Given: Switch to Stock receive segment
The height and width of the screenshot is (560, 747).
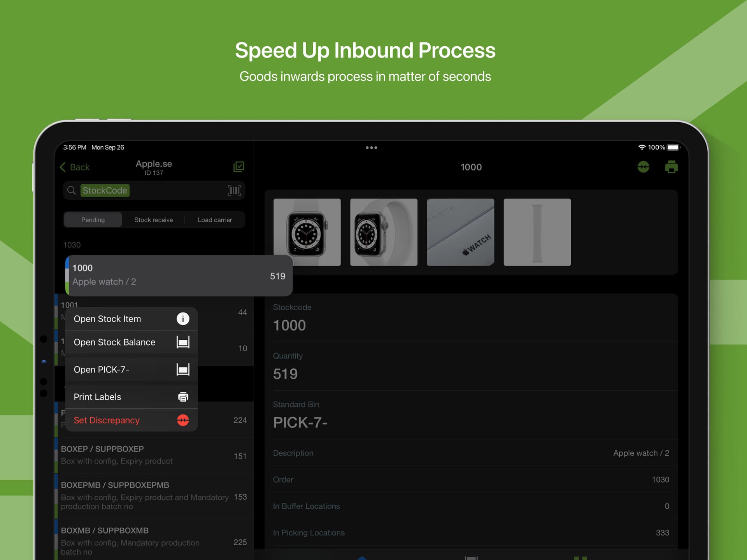Looking at the screenshot, I should 154,220.
